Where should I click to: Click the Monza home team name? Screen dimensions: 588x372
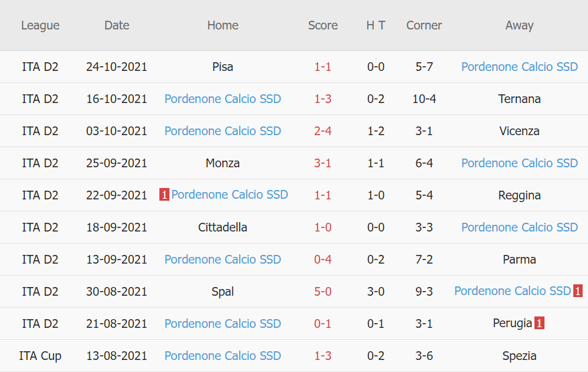222,163
